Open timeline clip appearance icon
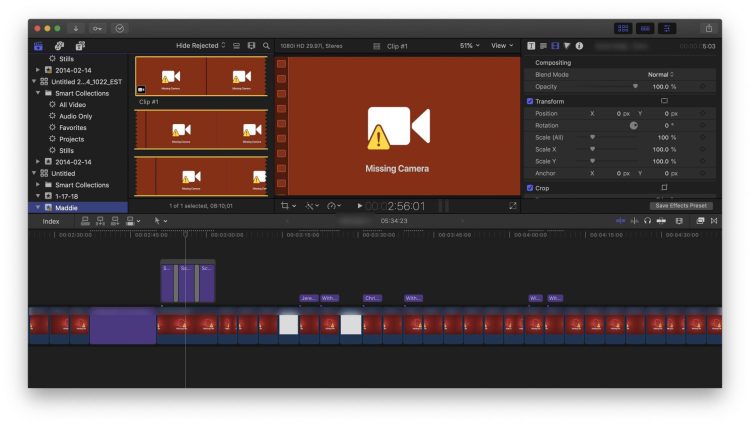Image resolution: width=750 pixels, height=421 pixels. click(x=679, y=221)
